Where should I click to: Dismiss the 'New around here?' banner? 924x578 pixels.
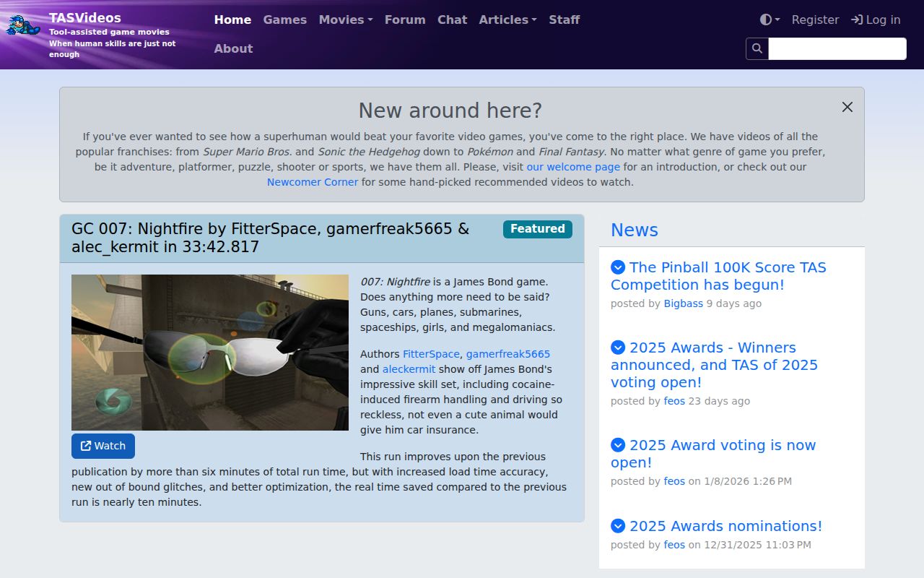847,107
